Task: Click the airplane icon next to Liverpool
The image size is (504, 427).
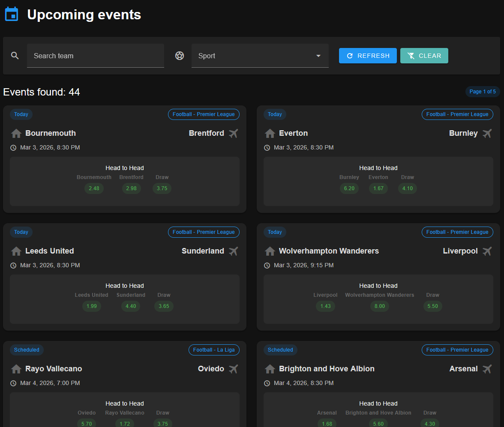Action: 487,251
